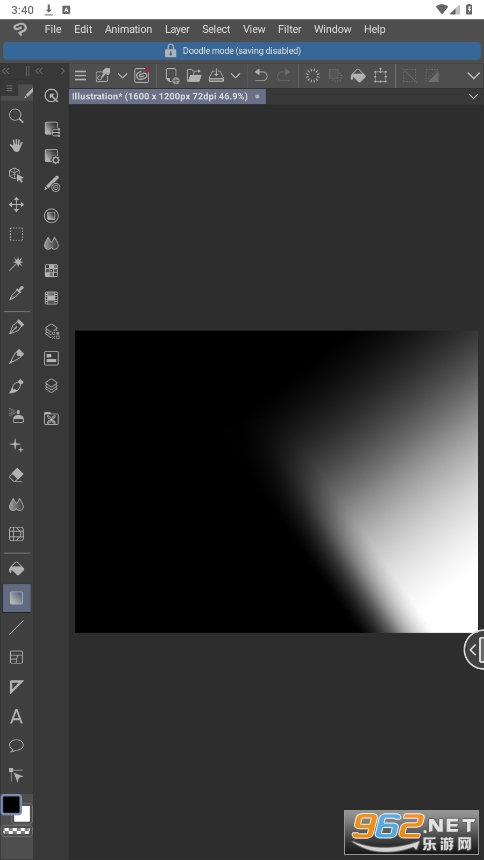Screen dimensions: 484x860
Task: Open the Layer menu
Action: point(177,29)
